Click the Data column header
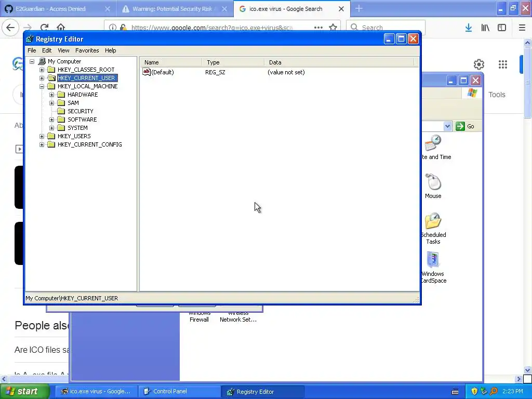 [x=339, y=62]
